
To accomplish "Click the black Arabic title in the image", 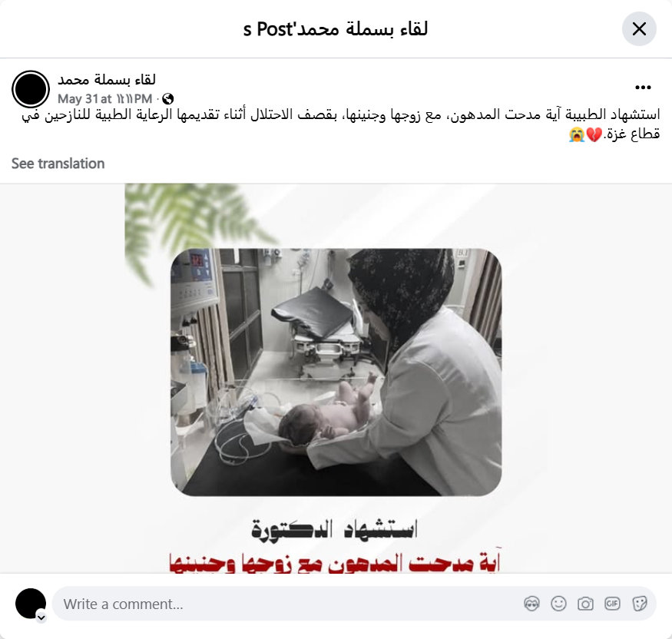I will click(334, 530).
